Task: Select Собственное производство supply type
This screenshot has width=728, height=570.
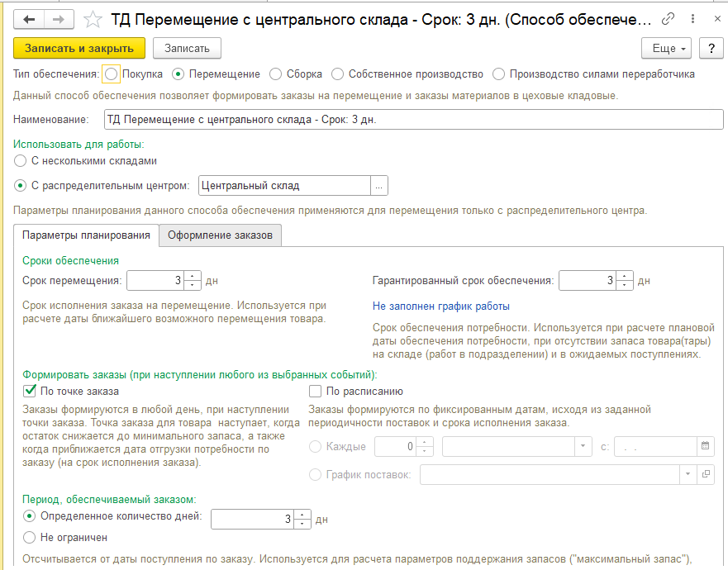Action: click(x=338, y=74)
